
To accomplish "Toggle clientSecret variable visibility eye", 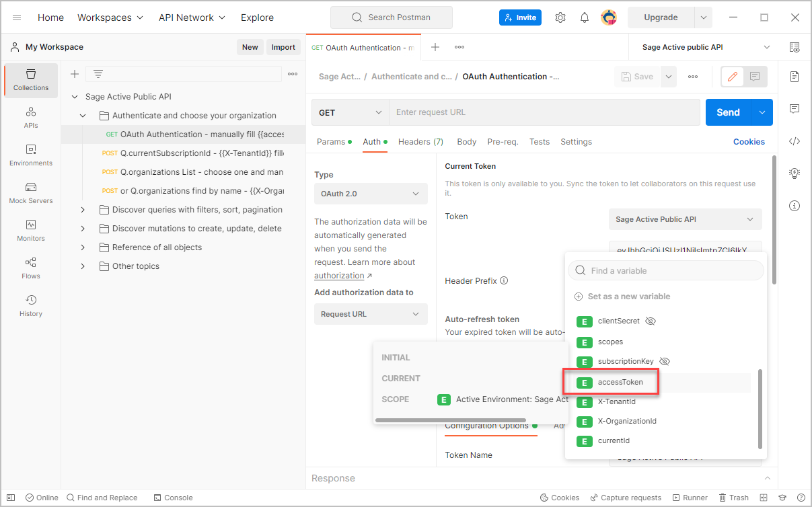I will (x=650, y=321).
